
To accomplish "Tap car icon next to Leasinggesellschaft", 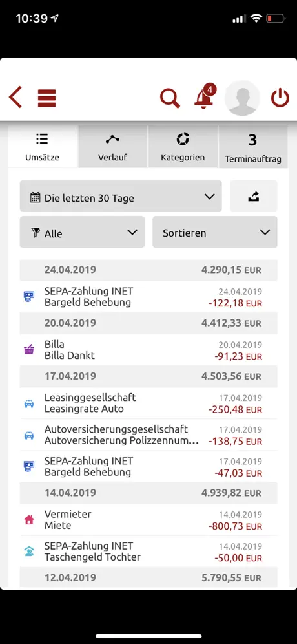I will pos(28,403).
